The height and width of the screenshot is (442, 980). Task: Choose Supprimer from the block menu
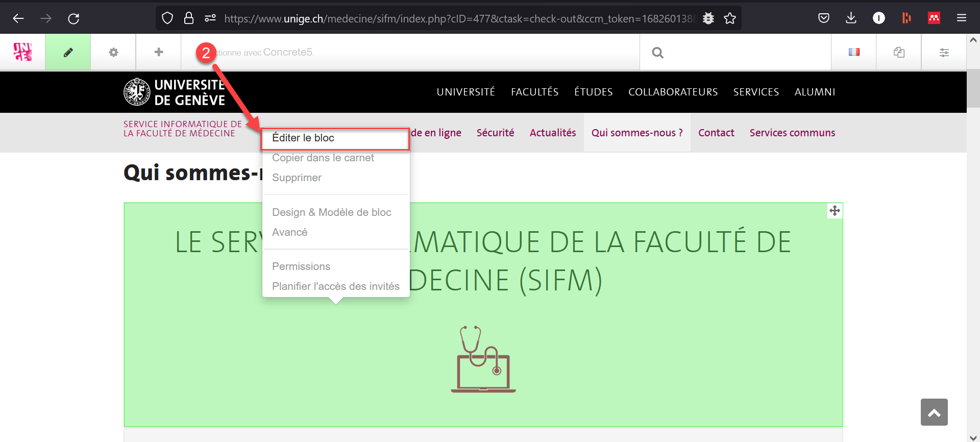[x=297, y=178]
